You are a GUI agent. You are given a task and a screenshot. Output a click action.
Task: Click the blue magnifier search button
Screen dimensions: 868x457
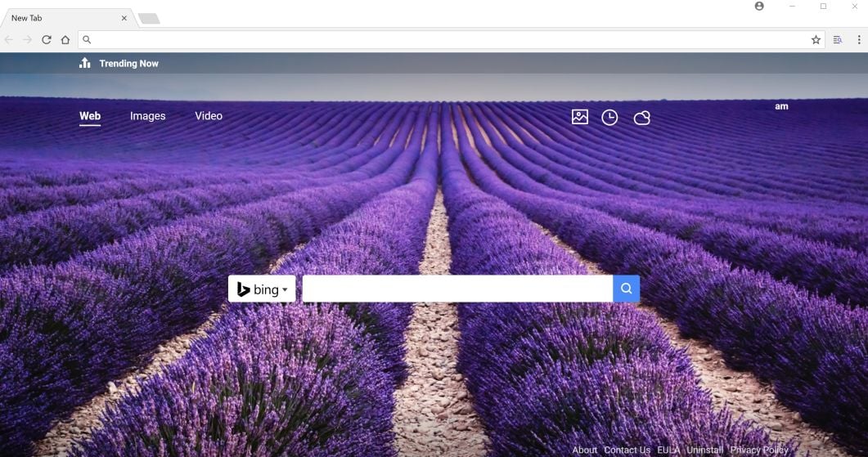pyautogui.click(x=626, y=289)
